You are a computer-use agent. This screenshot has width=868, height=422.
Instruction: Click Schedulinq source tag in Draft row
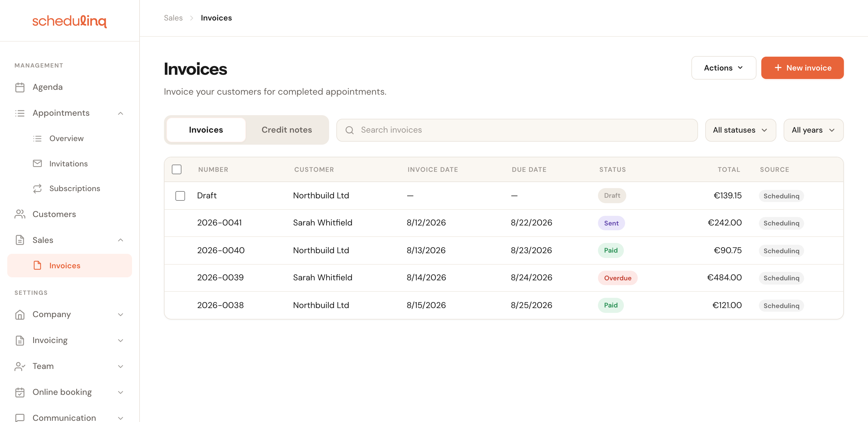coord(781,196)
